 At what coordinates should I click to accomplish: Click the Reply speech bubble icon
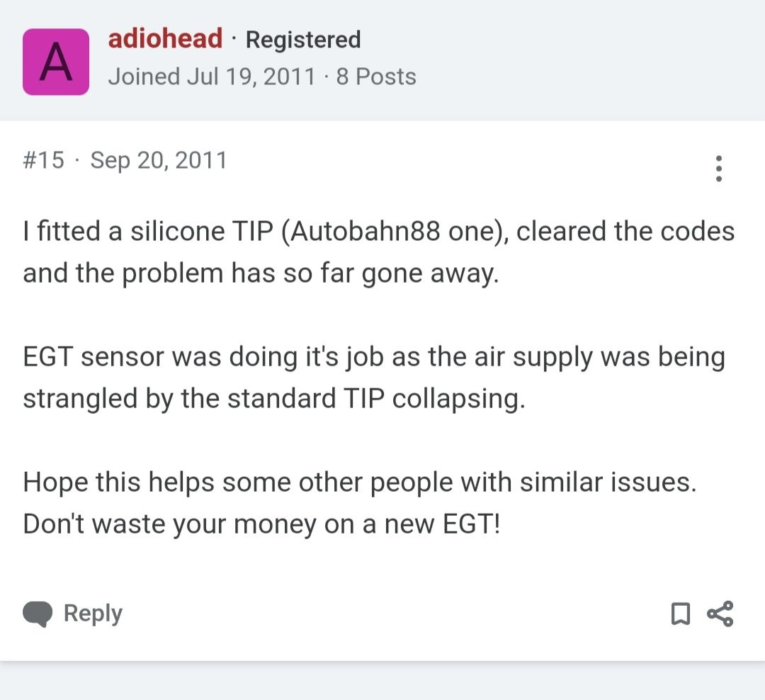click(38, 614)
